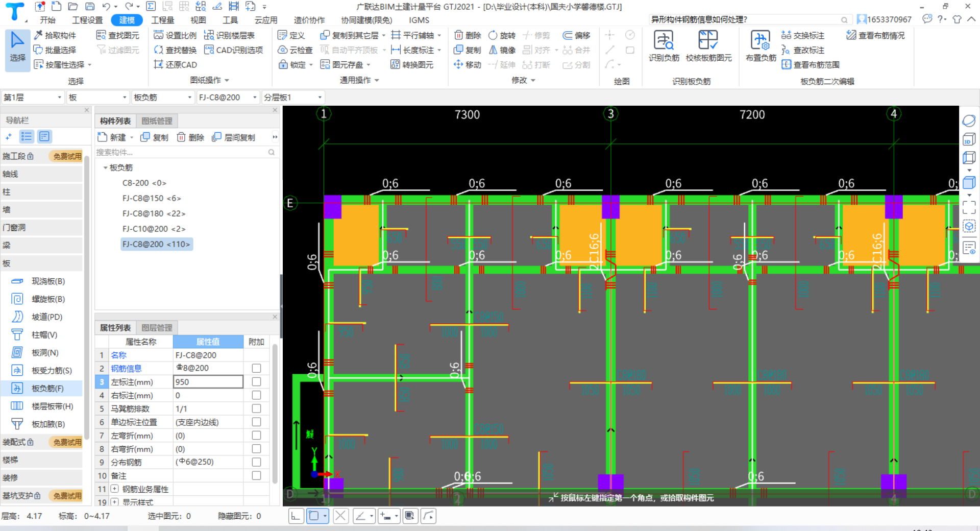Select the 镜像 tool
Screen dimensions: 980x531
pos(502,50)
